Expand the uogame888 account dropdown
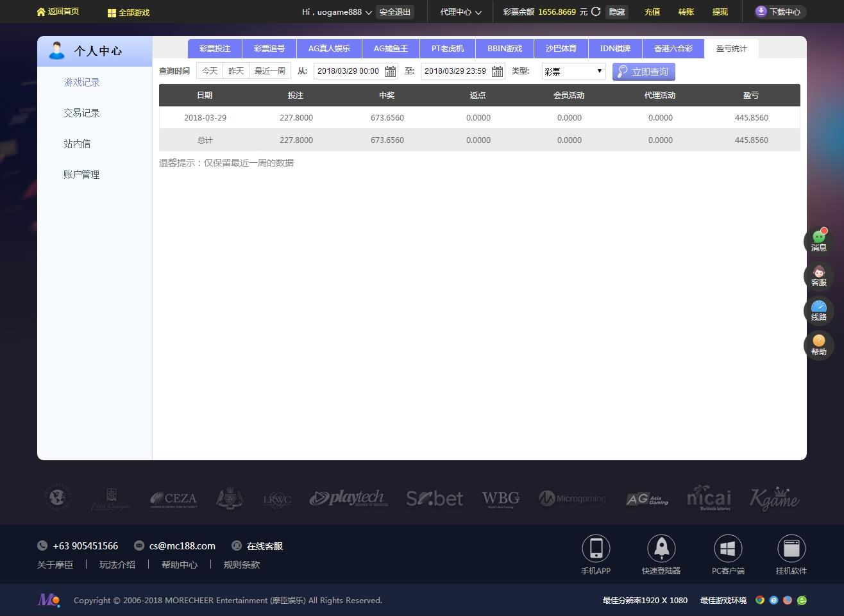This screenshot has width=844, height=616. pyautogui.click(x=368, y=12)
